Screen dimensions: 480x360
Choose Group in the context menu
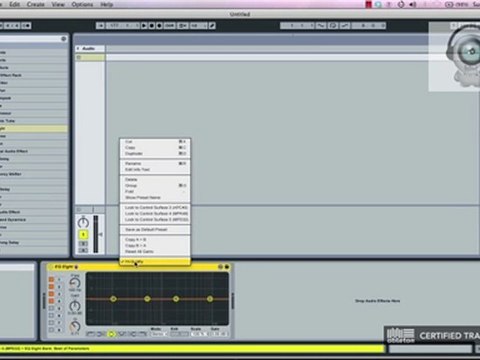[x=155, y=186]
